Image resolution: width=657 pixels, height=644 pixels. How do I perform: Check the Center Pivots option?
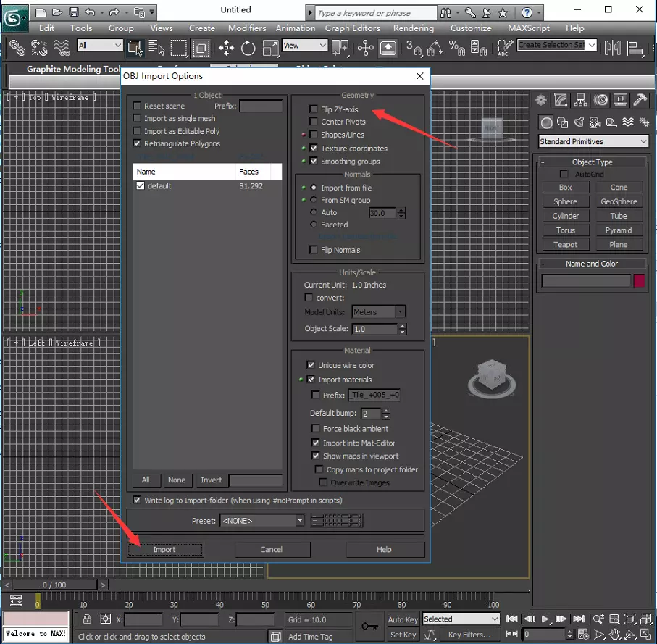click(314, 122)
